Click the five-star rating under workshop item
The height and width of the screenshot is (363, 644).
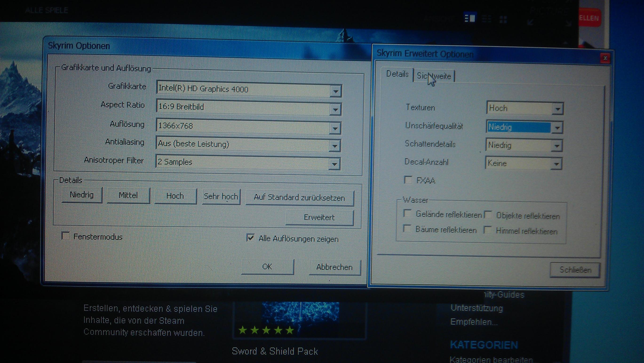[266, 330]
